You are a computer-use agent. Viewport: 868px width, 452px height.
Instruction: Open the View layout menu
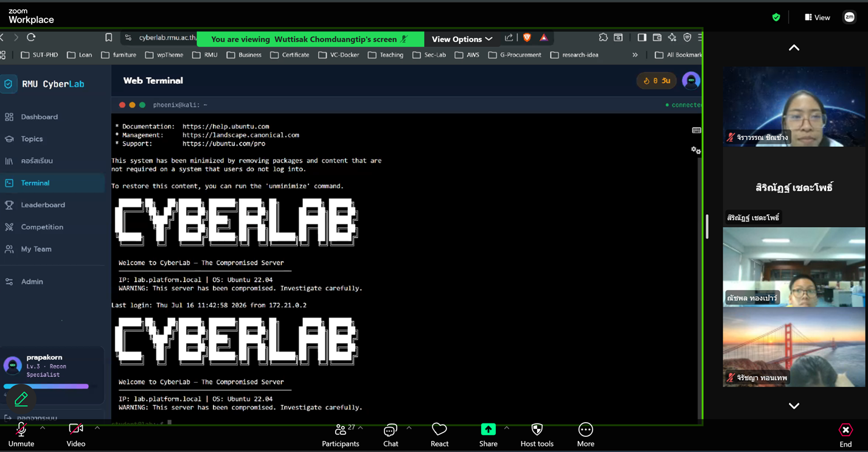point(817,17)
